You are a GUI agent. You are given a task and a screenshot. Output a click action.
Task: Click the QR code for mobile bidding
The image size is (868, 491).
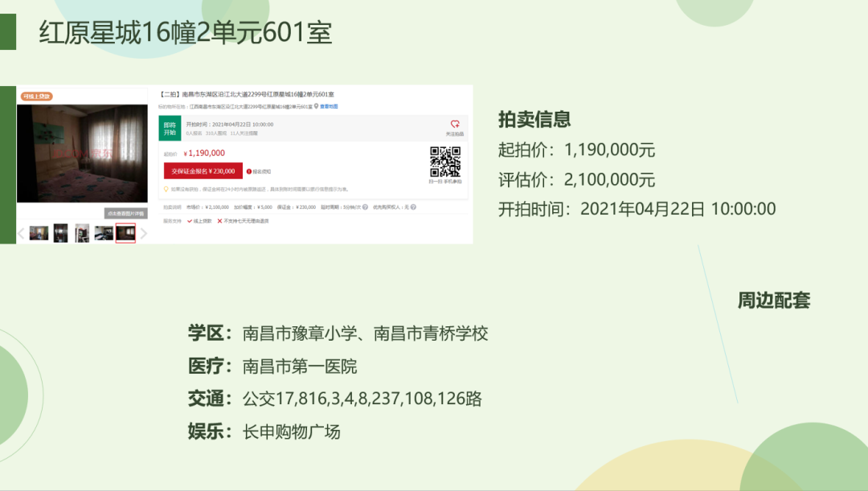444,162
